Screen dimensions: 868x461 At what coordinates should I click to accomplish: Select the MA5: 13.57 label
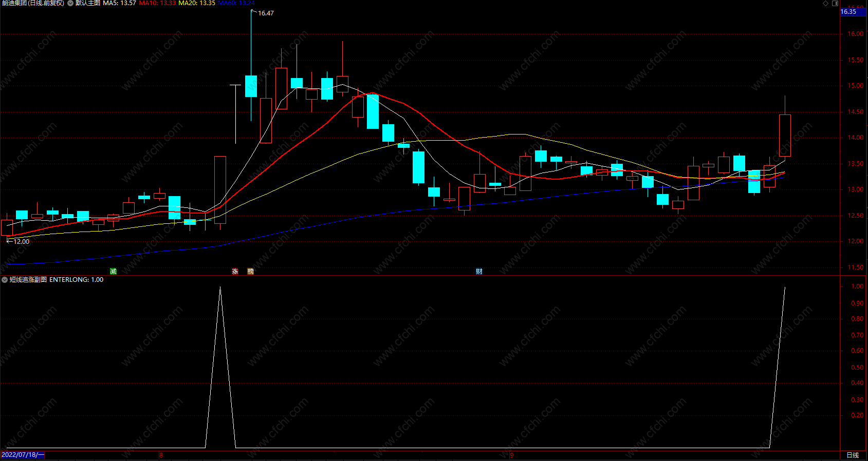pos(119,3)
